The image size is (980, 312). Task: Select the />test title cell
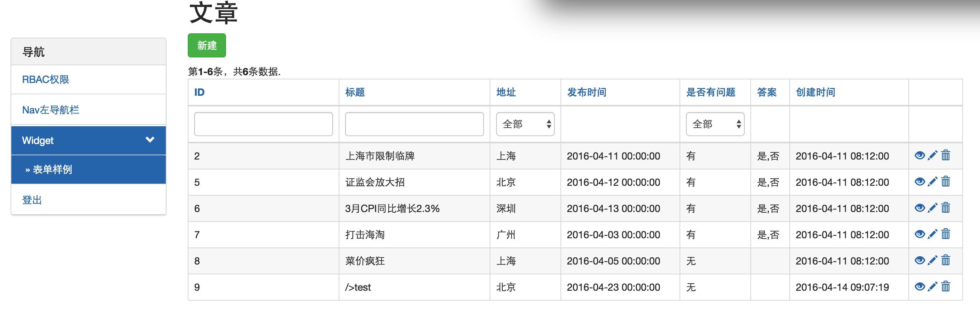[414, 287]
